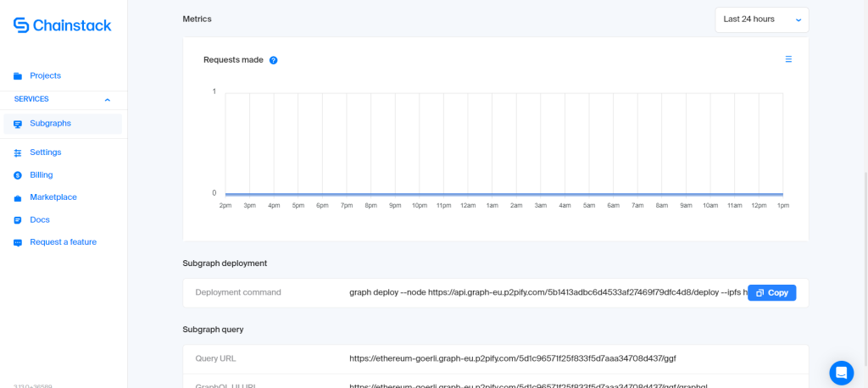Viewport: 868px width, 388px height.
Task: Open Marketplace page
Action: (53, 197)
